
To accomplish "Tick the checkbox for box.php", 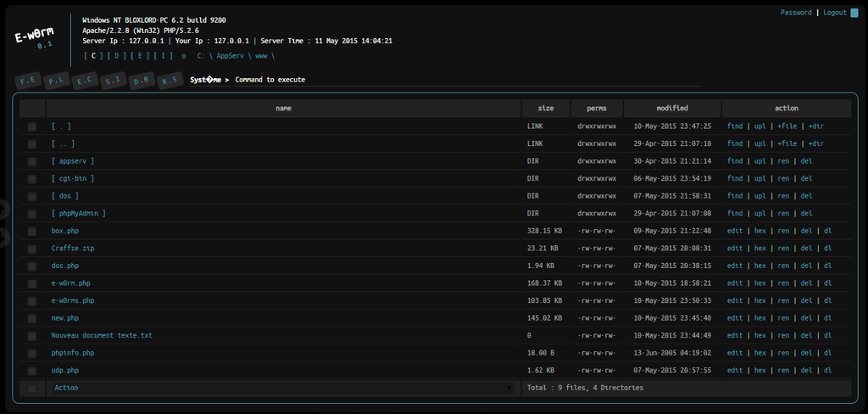I will pyautogui.click(x=32, y=231).
